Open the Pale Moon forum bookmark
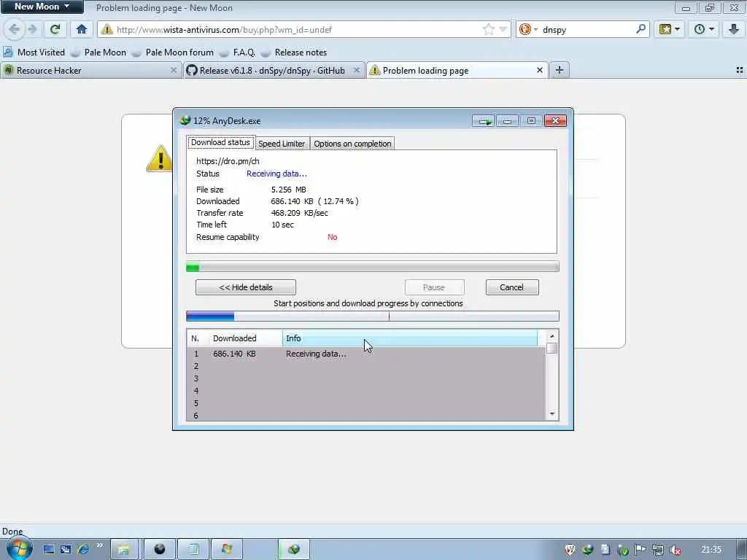Image resolution: width=747 pixels, height=560 pixels. pyautogui.click(x=173, y=52)
